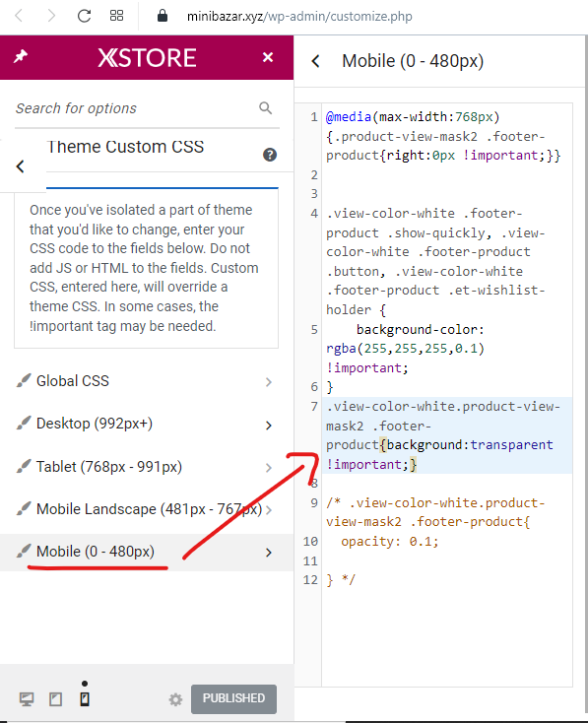Expand Mobile Landscape chevron arrow
The height and width of the screenshot is (723, 588).
(269, 510)
